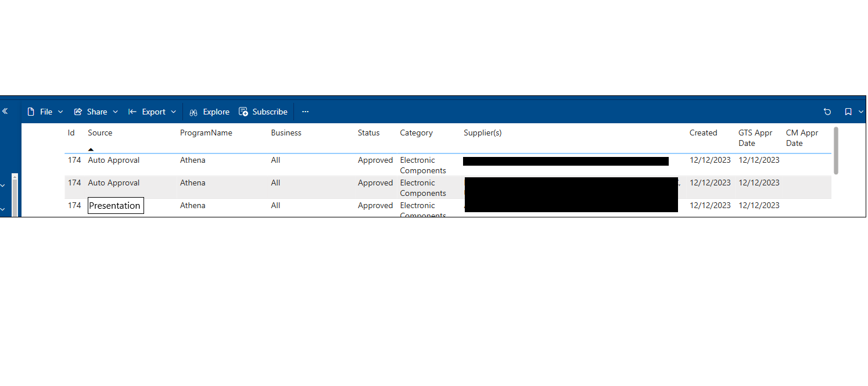Click Approved status in the first row
Screen dimensions: 868x386
click(x=375, y=160)
